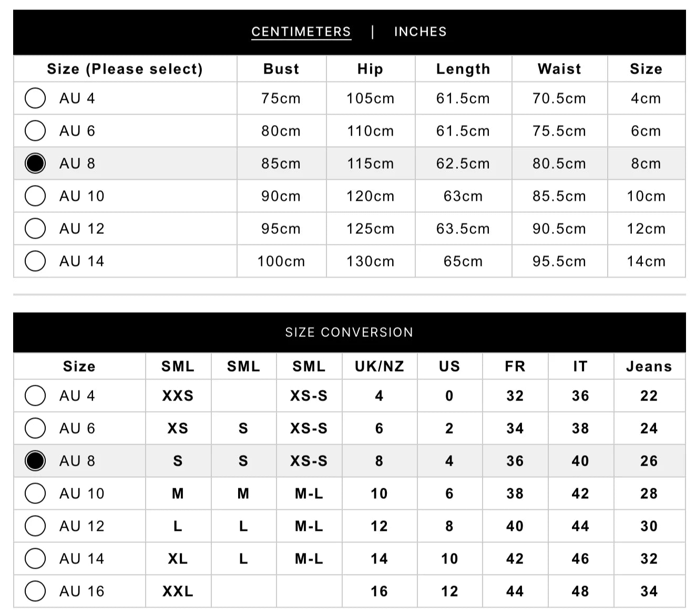
Task: Choose AU 14 radio in measurements table
Action: [x=35, y=261]
